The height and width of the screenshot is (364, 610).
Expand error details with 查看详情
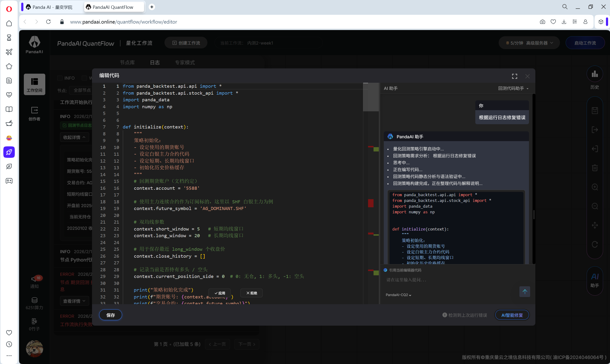coord(74,301)
